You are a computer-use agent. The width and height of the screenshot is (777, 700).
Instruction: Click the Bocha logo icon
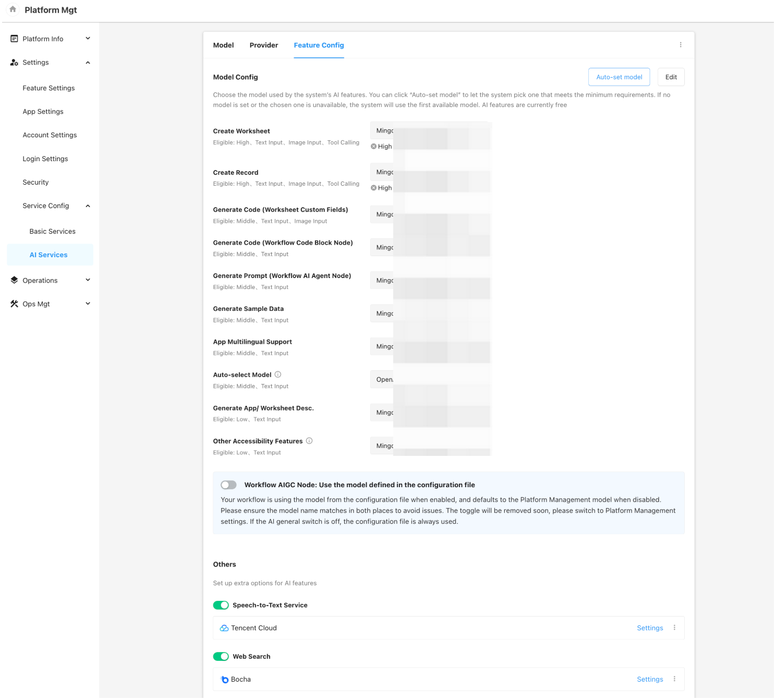point(225,679)
